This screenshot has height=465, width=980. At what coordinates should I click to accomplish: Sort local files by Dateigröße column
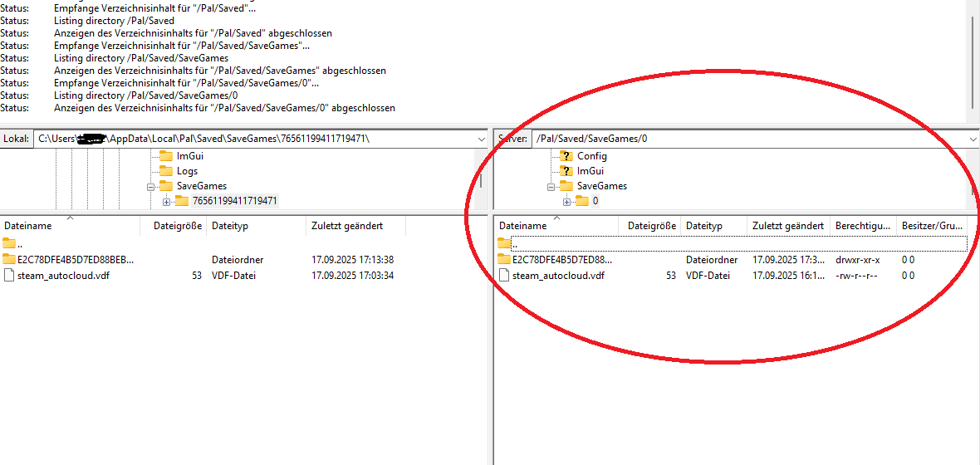[x=177, y=226]
